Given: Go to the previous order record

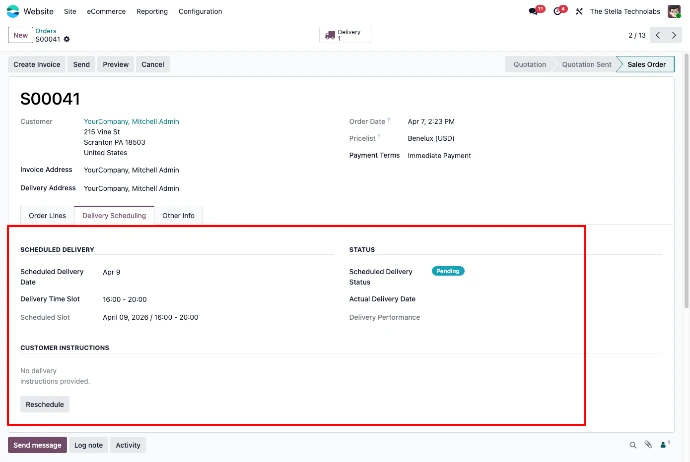Looking at the screenshot, I should tap(658, 35).
